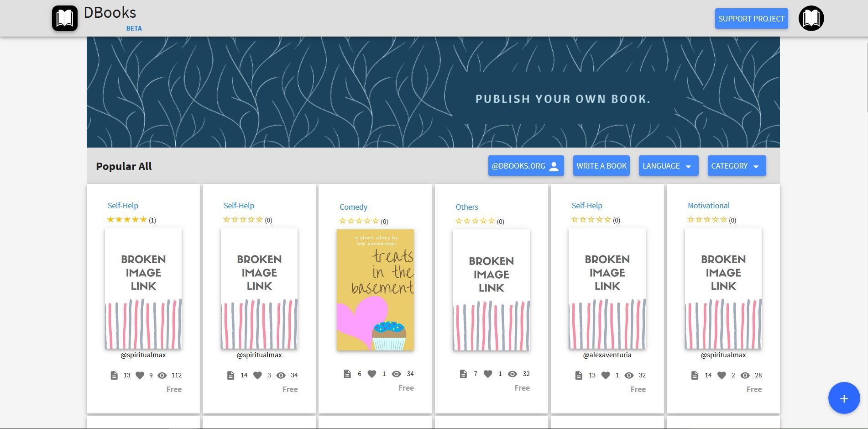
Task: Click the pages icon beside 13 on the 112-view card
Action: (114, 375)
